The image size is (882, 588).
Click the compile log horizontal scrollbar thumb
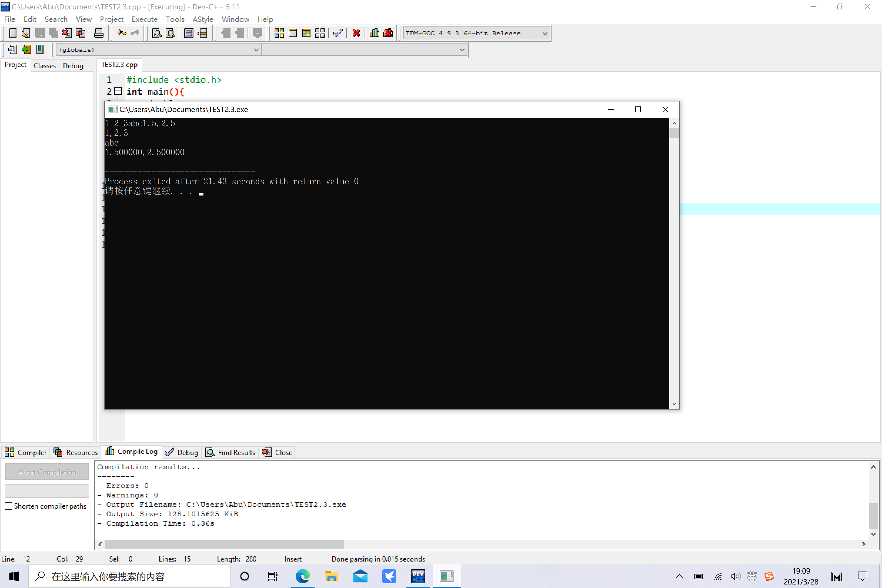(x=224, y=544)
